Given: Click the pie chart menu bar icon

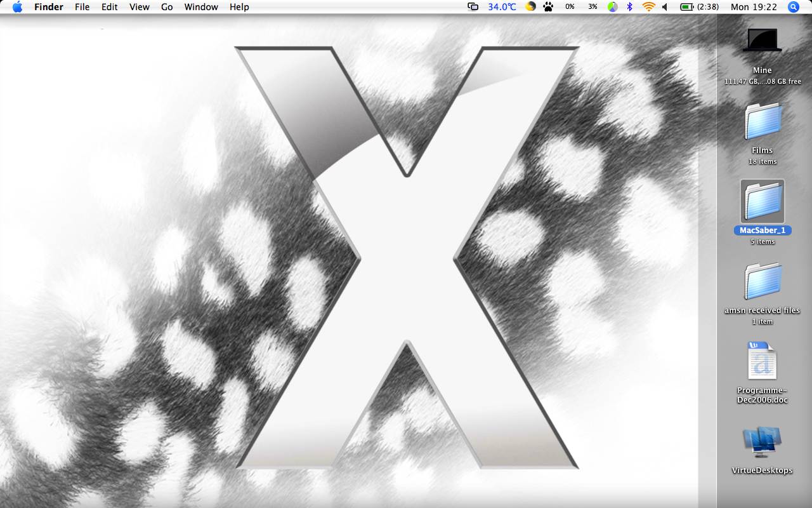Looking at the screenshot, I should click(x=612, y=7).
